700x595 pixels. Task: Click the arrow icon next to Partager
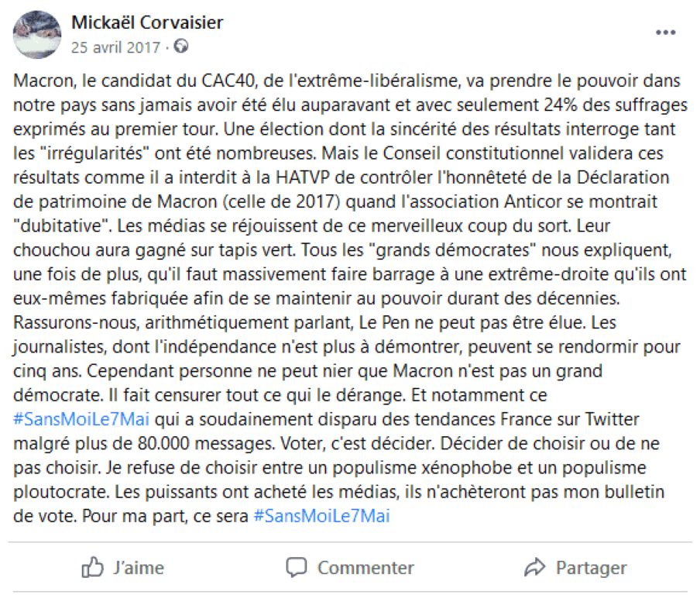534,567
